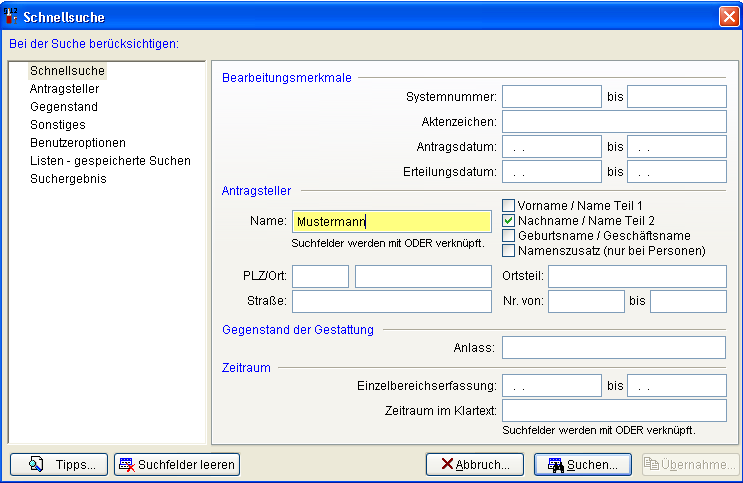This screenshot has height=483, width=743.
Task: Click the red X Abbruch icon
Action: coord(445,464)
